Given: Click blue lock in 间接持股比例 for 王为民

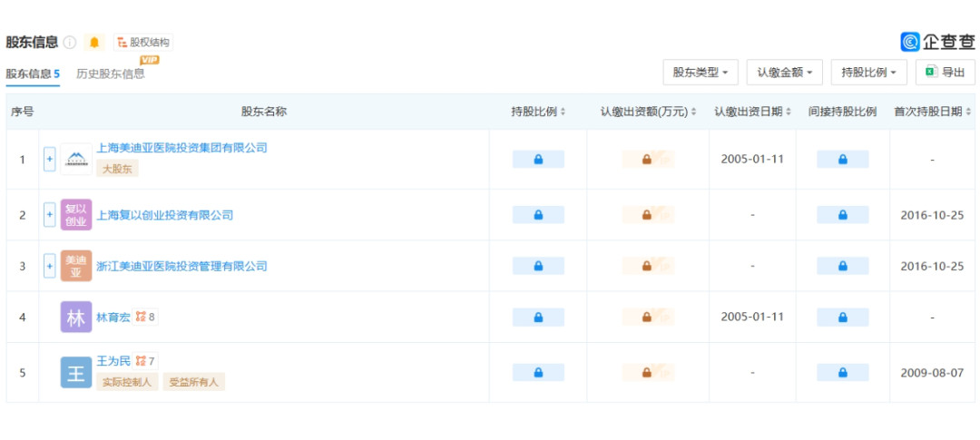Looking at the screenshot, I should (x=842, y=373).
